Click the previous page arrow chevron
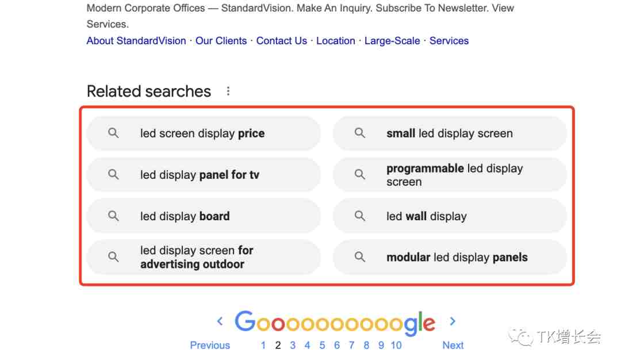Viewport: 621px width, 364px height. 220,321
